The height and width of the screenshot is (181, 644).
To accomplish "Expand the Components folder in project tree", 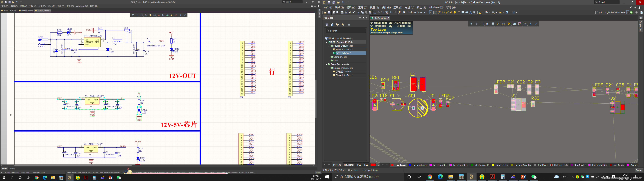I will click(329, 57).
